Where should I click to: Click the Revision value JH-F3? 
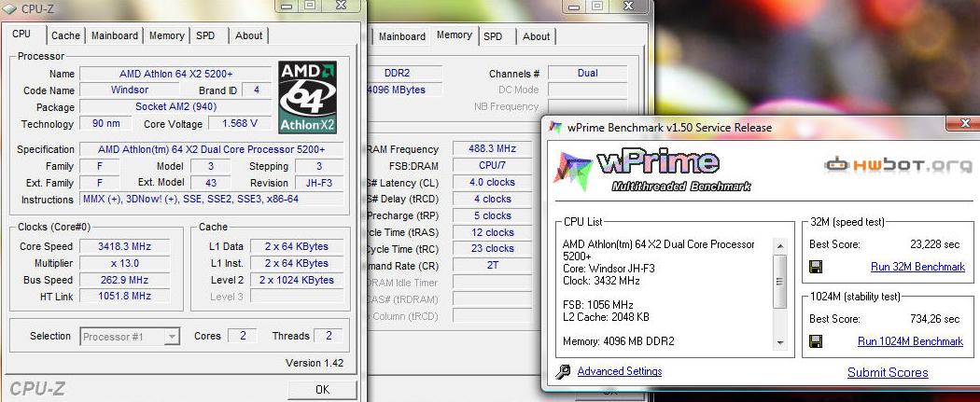(319, 183)
